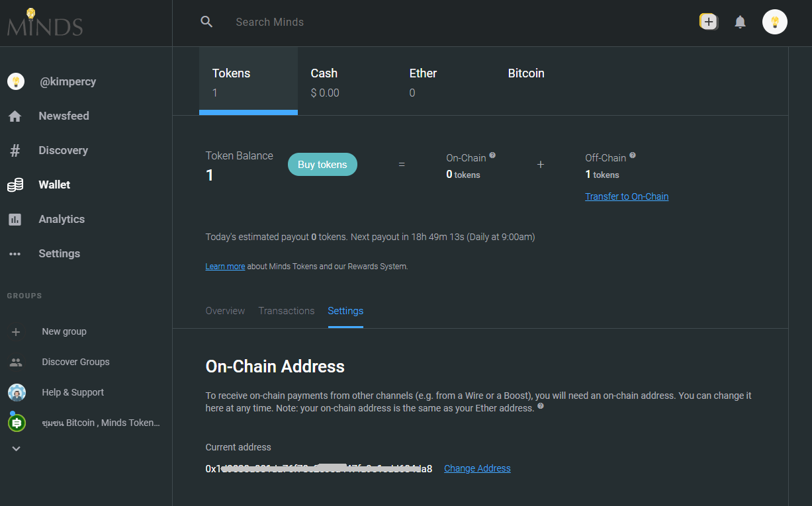The height and width of the screenshot is (506, 812).
Task: Click the Wallet coins icon
Action: (15, 185)
